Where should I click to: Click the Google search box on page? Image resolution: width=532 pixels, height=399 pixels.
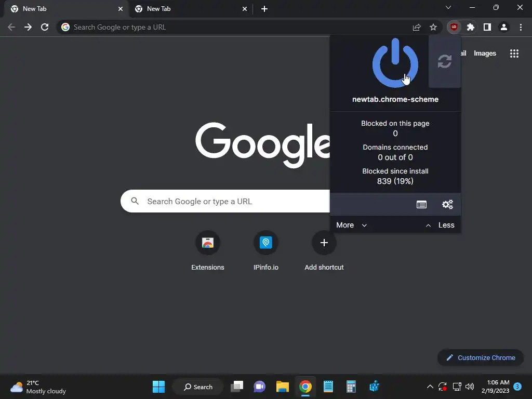tap(225, 201)
